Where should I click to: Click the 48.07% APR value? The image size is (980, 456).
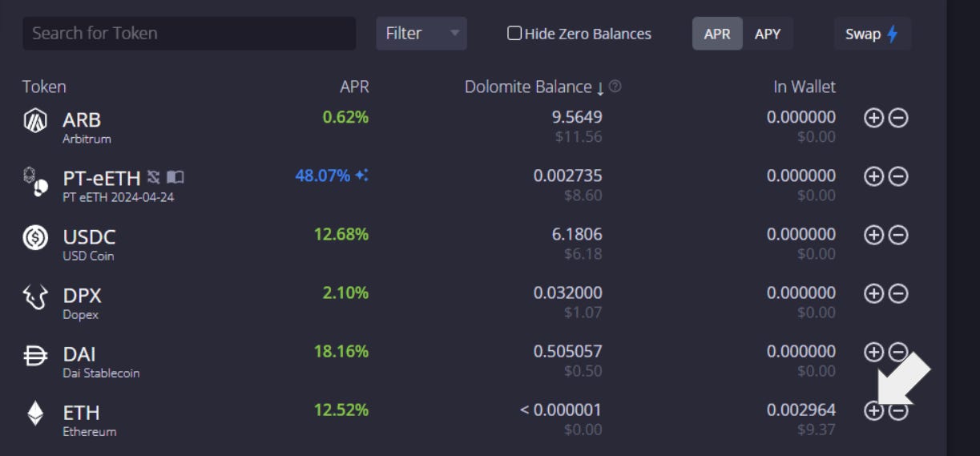(x=323, y=176)
